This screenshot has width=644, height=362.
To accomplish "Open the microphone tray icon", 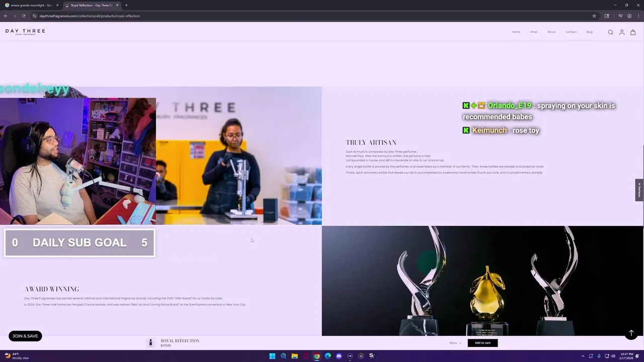I will click(x=599, y=356).
